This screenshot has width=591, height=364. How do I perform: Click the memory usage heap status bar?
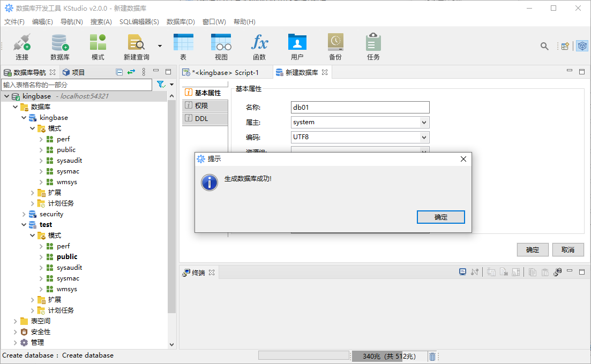tap(389, 357)
